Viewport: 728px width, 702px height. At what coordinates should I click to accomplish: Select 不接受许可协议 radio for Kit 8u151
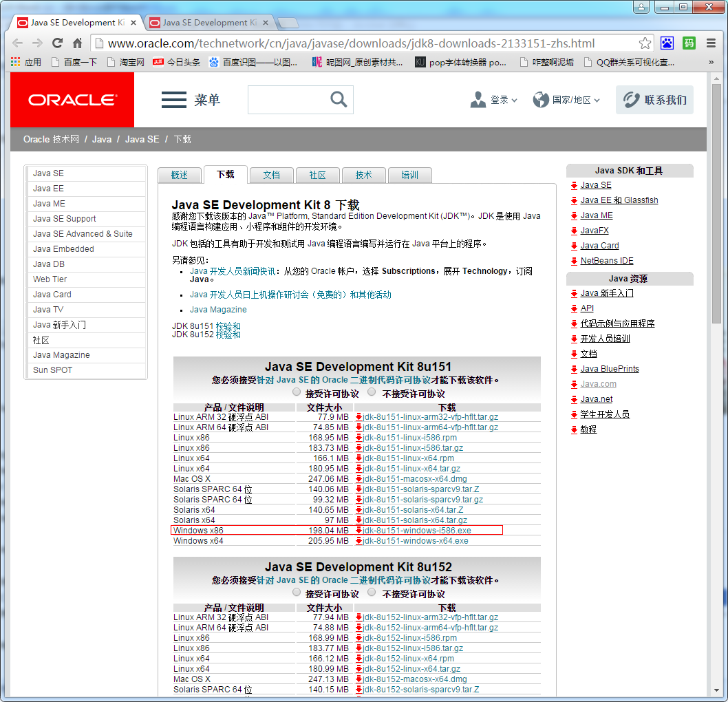[372, 392]
